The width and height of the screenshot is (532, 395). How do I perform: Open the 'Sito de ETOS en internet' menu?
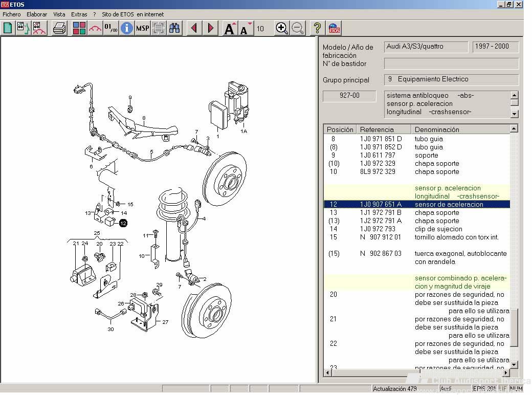(x=132, y=14)
